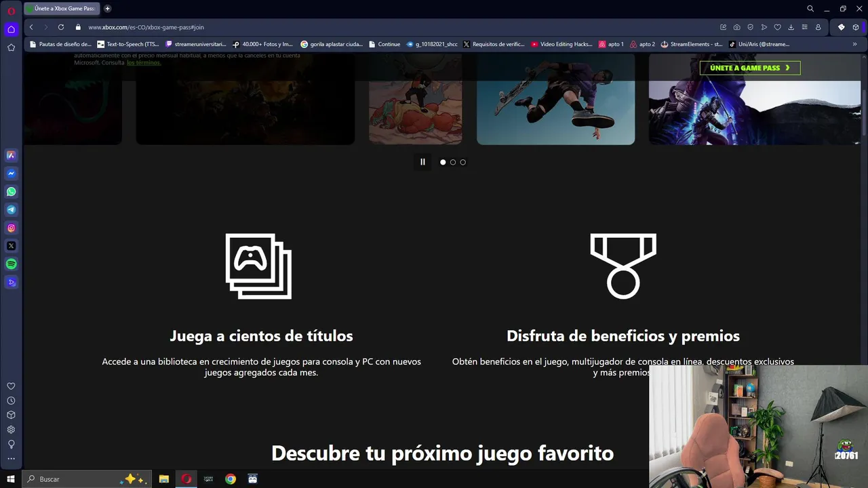Click the edit/notes icon in address bar
This screenshot has height=488, width=868.
coord(724,27)
